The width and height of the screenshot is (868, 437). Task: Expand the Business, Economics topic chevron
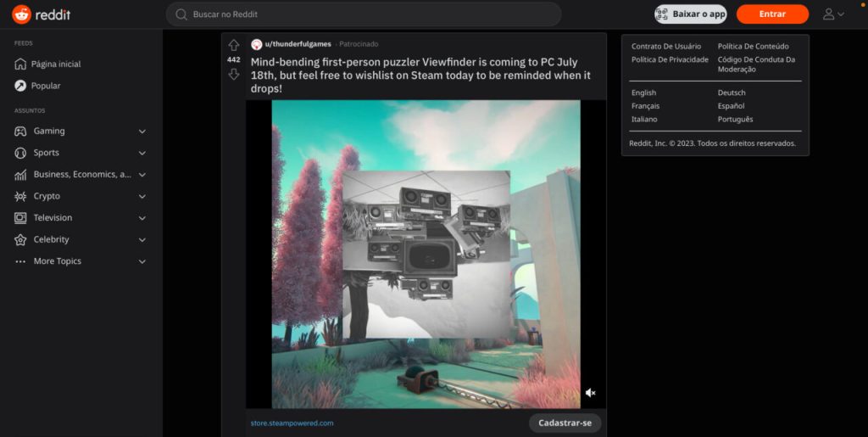point(142,175)
